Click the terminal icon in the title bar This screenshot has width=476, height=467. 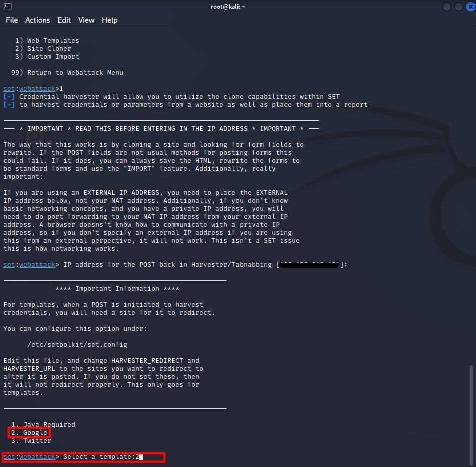(x=7, y=7)
